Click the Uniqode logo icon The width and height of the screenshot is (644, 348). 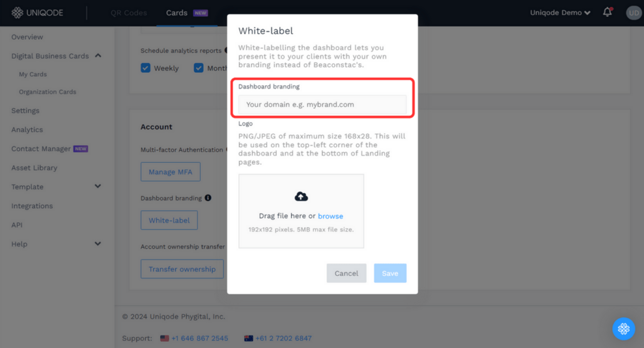[17, 13]
